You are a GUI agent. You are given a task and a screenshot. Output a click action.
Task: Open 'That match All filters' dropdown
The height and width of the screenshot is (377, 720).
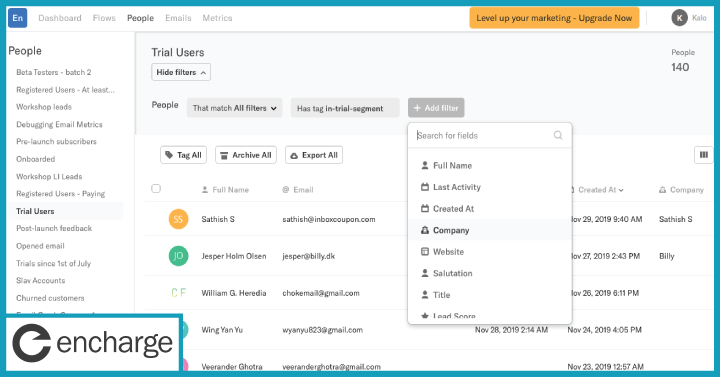235,108
